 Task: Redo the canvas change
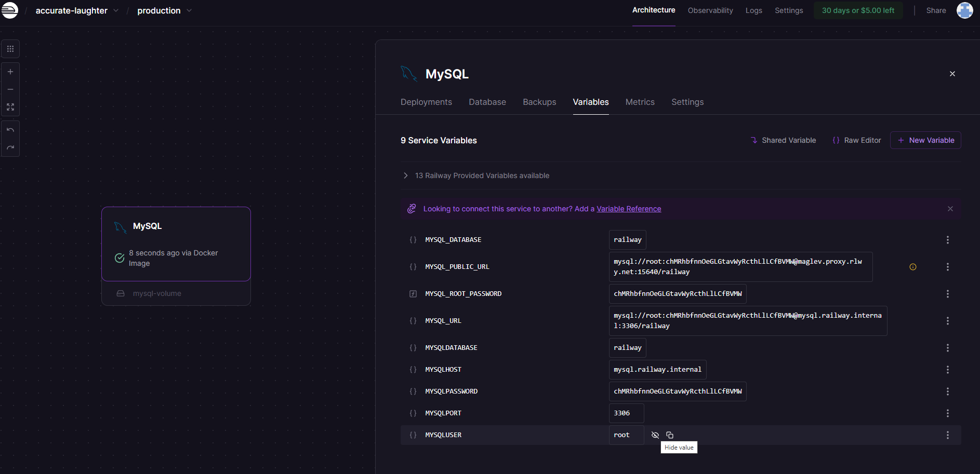click(x=10, y=147)
